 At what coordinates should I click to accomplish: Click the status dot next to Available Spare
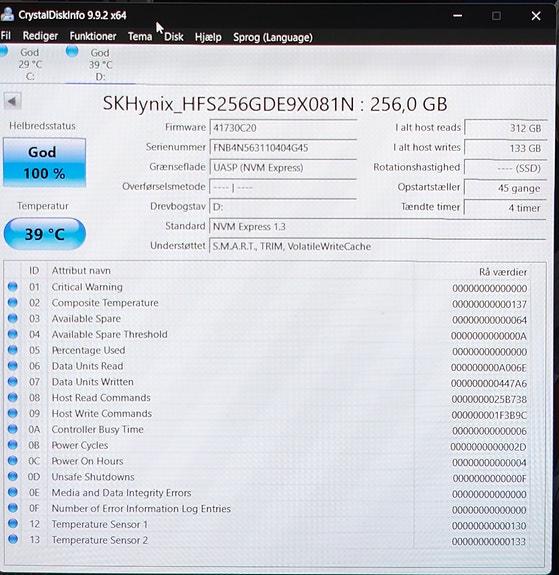point(12,318)
